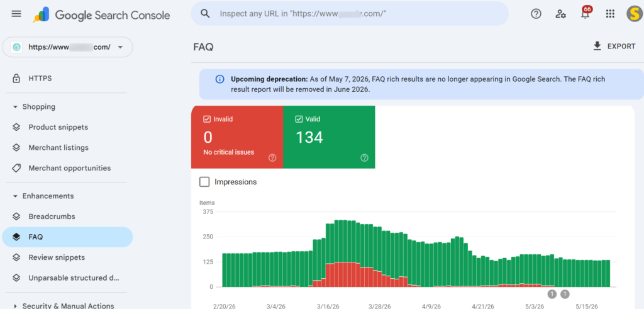This screenshot has height=309, width=644.
Task: Click the 'Items' y-axis label
Action: (207, 203)
